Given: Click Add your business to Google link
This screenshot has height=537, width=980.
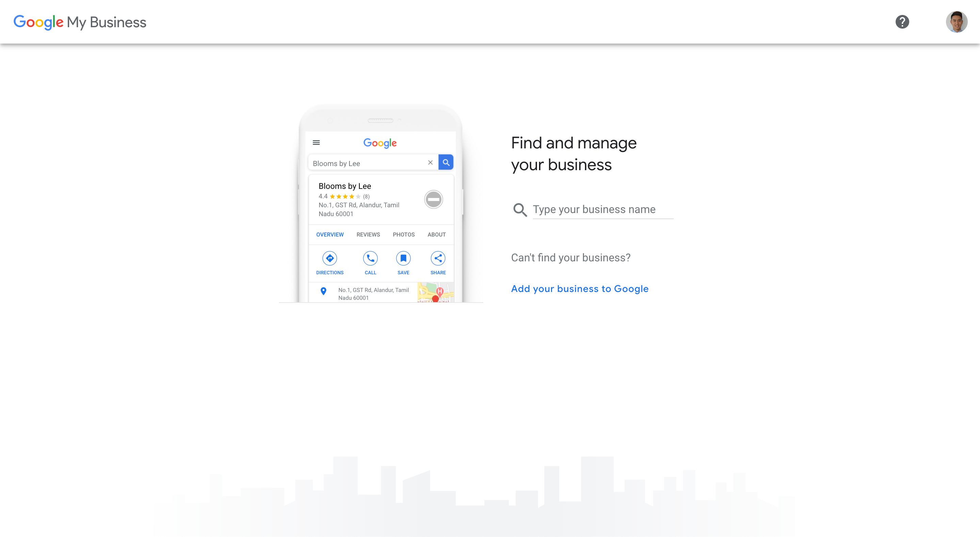Looking at the screenshot, I should point(580,288).
